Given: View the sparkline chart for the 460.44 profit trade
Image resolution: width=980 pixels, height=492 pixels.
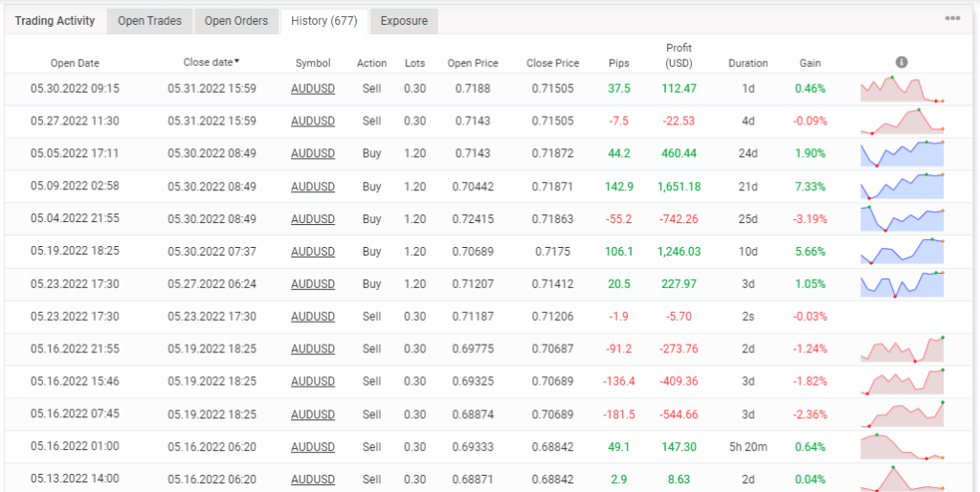Looking at the screenshot, I should [x=902, y=154].
